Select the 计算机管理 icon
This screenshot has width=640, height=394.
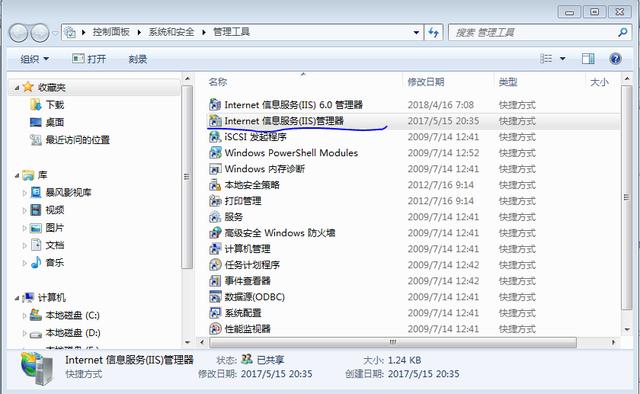pos(215,249)
